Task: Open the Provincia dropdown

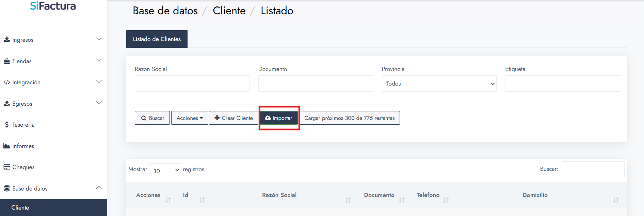Action: (x=439, y=84)
